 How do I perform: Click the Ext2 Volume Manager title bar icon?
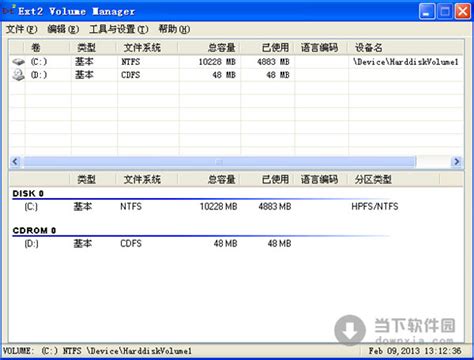(x=9, y=11)
